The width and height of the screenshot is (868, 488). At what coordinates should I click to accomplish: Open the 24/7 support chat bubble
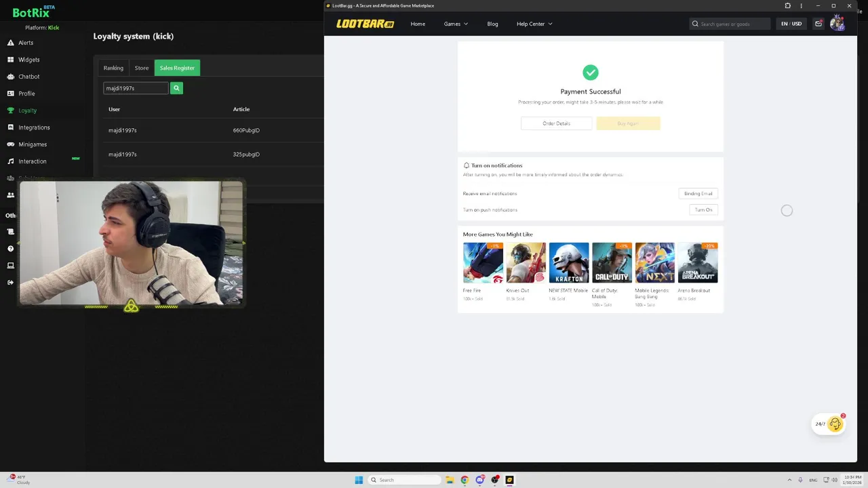coord(830,424)
